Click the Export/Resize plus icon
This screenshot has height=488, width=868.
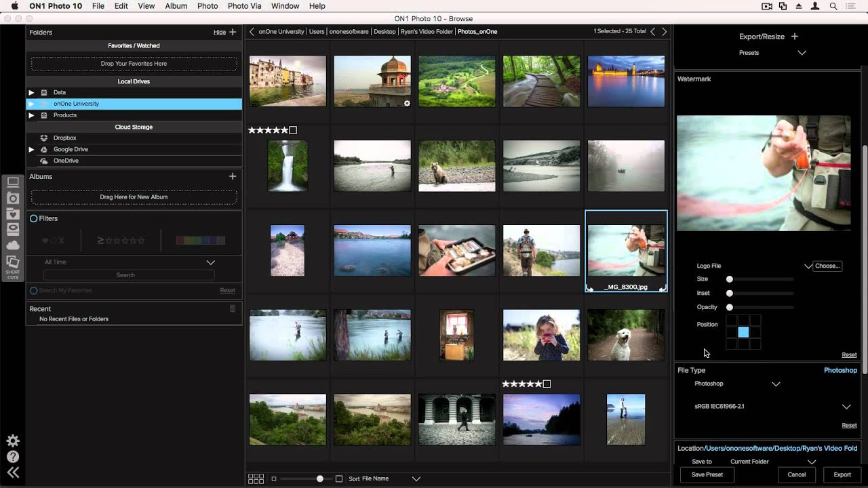tap(795, 37)
